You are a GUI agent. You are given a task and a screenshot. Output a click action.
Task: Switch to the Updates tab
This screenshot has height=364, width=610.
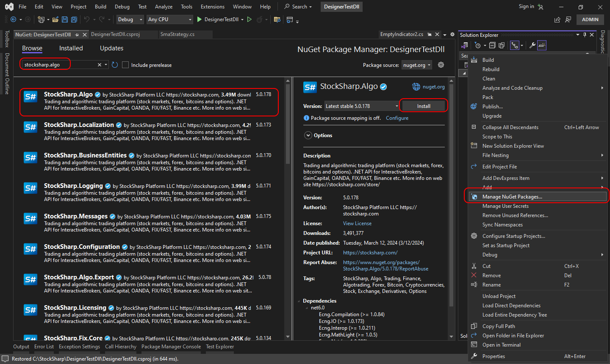pyautogui.click(x=111, y=48)
